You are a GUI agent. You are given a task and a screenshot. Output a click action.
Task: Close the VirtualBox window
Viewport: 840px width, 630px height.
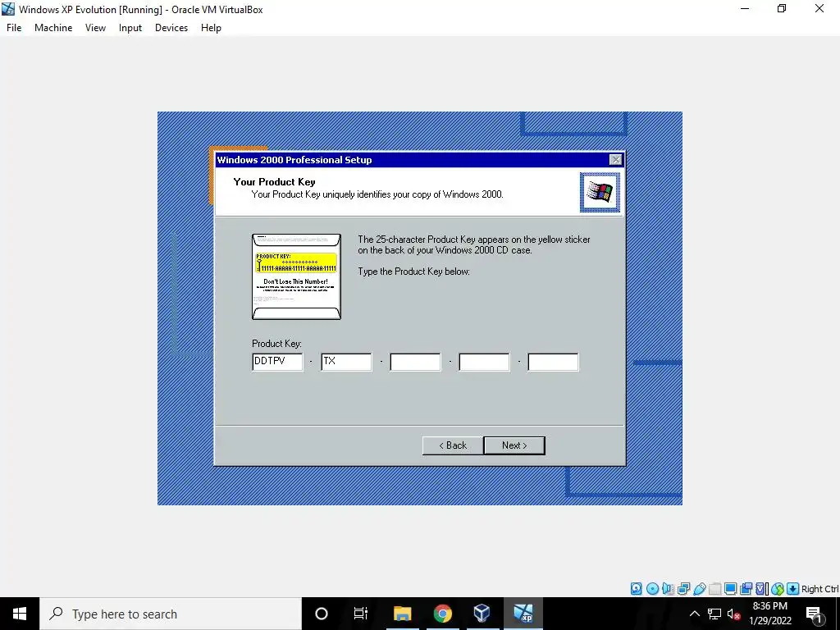click(x=819, y=9)
